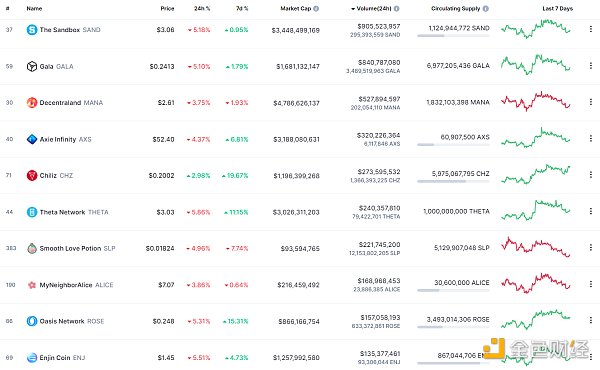Click the Axie Infinity circulating supply bar
This screenshot has height=370, width=600.
453,145
